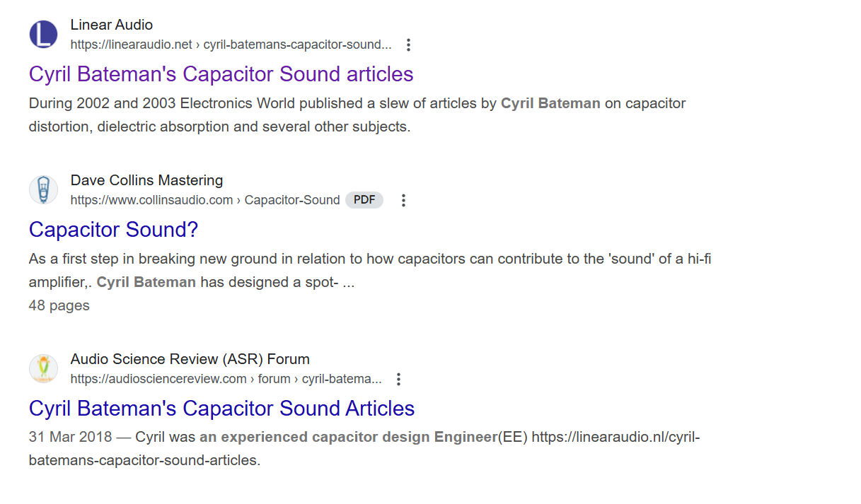Open the three-dot menu for audiosciencereview.com result
This screenshot has width=861, height=504.
[x=398, y=379]
